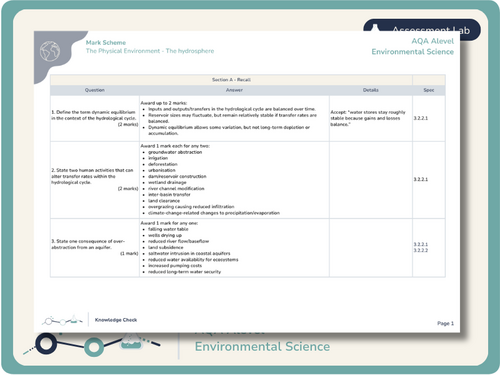Click the 'deforestation' bullet

coord(163,164)
